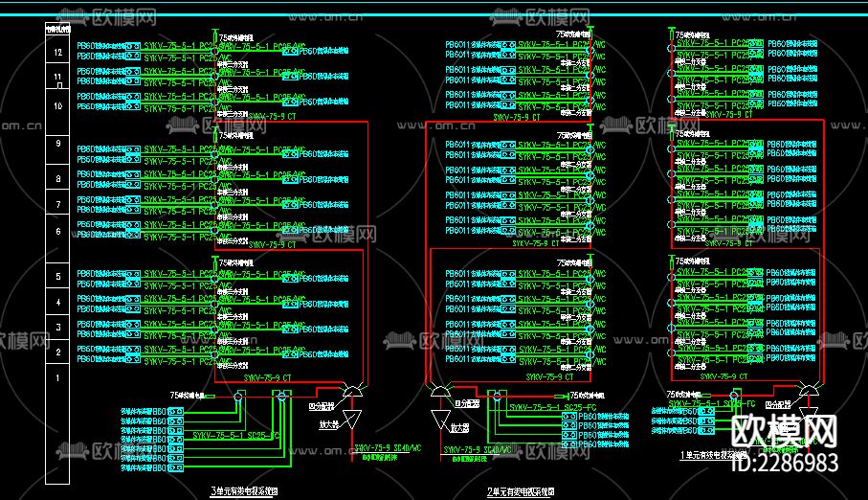Click the 放大器 label in unit 2 diagram
The width and height of the screenshot is (868, 500).
point(460,428)
